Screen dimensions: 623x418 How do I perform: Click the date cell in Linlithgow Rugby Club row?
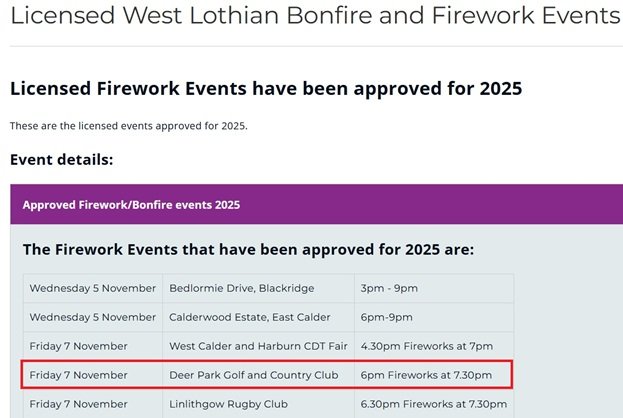[x=79, y=404]
